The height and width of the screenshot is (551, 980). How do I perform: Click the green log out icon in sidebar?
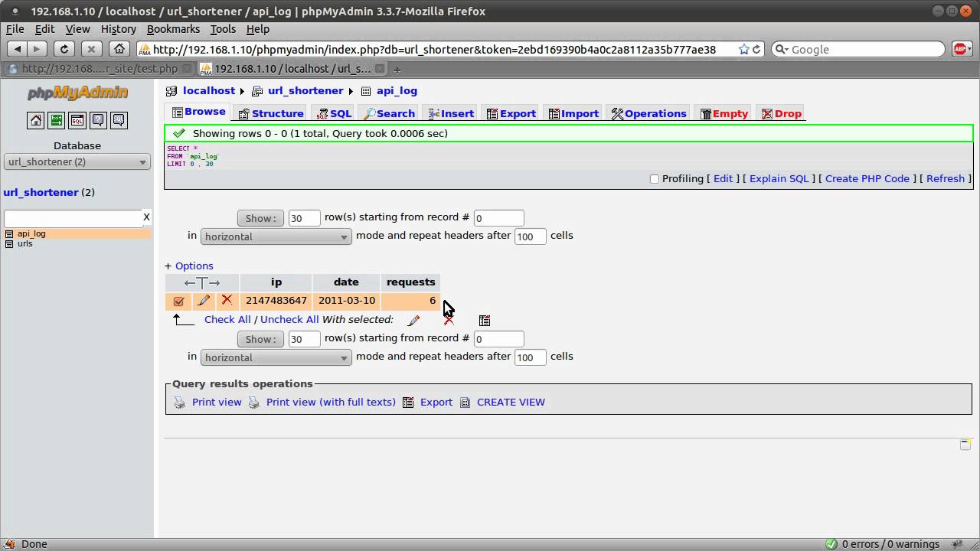tap(56, 120)
